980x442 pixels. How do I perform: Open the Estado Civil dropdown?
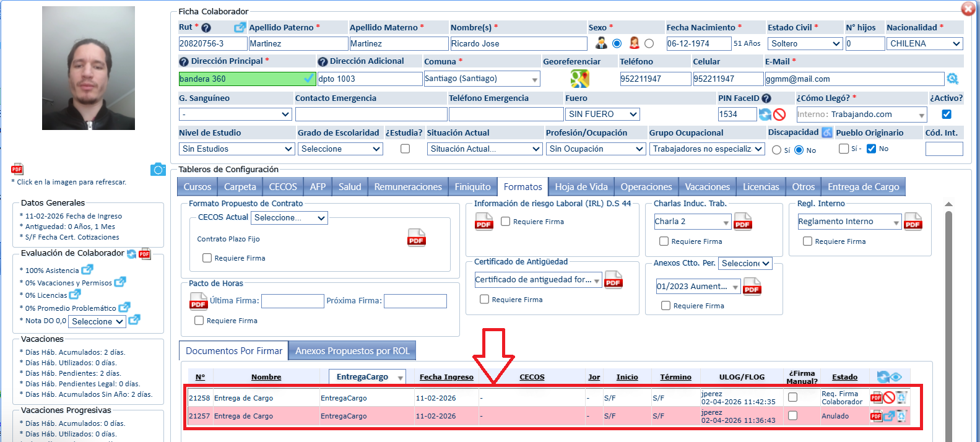point(805,44)
